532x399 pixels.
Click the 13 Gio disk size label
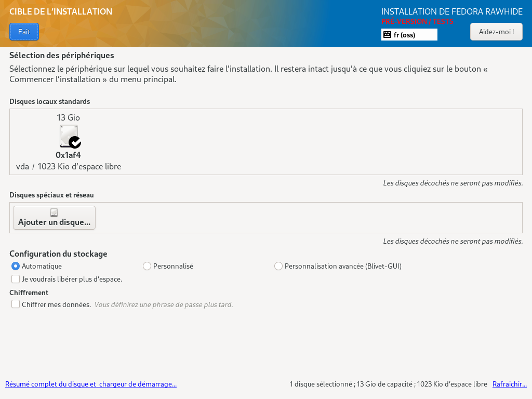[x=68, y=118]
